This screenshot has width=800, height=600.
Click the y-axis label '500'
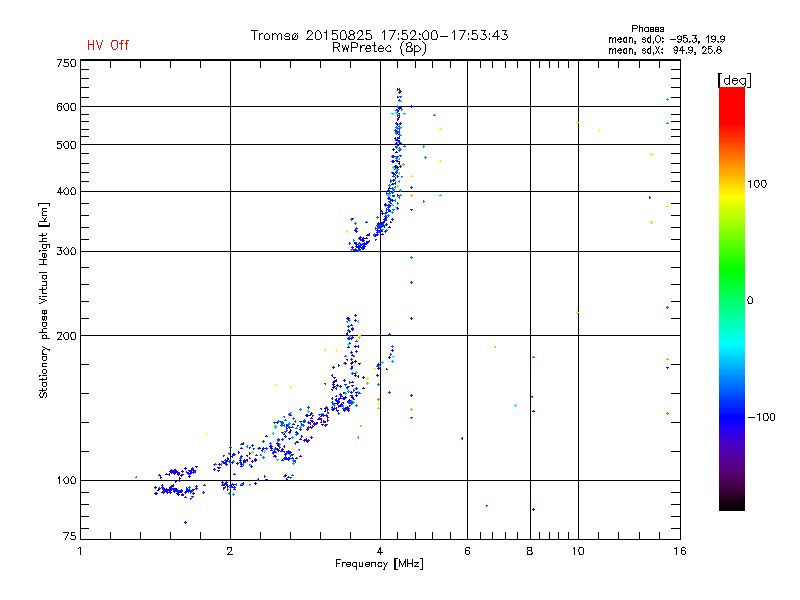(x=66, y=145)
